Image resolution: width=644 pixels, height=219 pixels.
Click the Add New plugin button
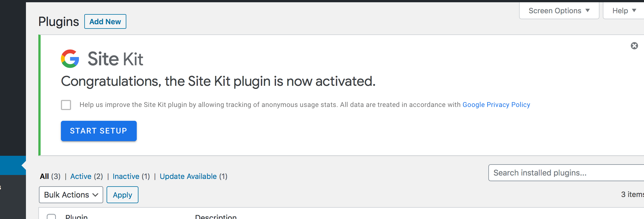pos(105,21)
